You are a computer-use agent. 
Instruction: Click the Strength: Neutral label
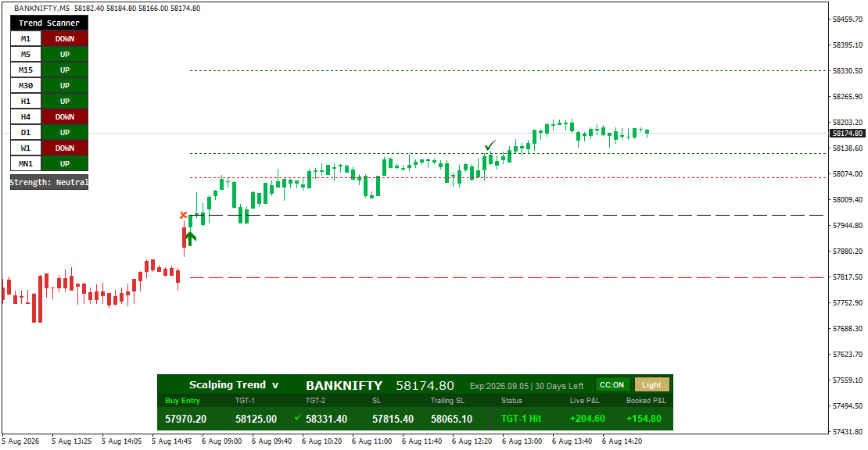pyautogui.click(x=49, y=183)
